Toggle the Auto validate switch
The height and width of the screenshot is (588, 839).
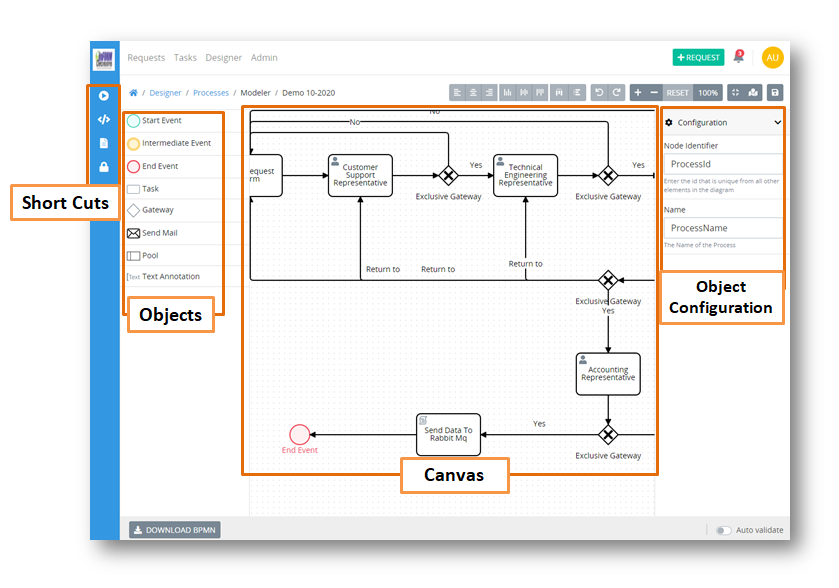(x=723, y=530)
